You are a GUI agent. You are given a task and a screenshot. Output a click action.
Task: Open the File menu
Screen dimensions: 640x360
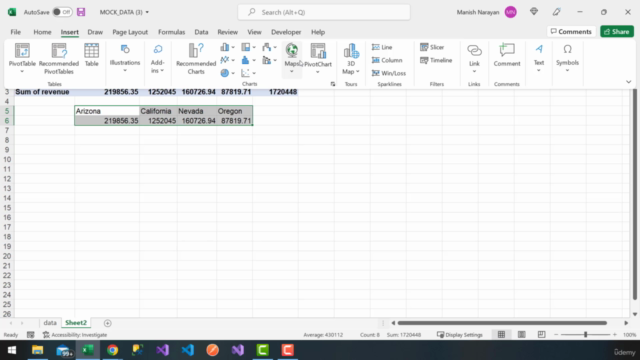[x=16, y=32]
